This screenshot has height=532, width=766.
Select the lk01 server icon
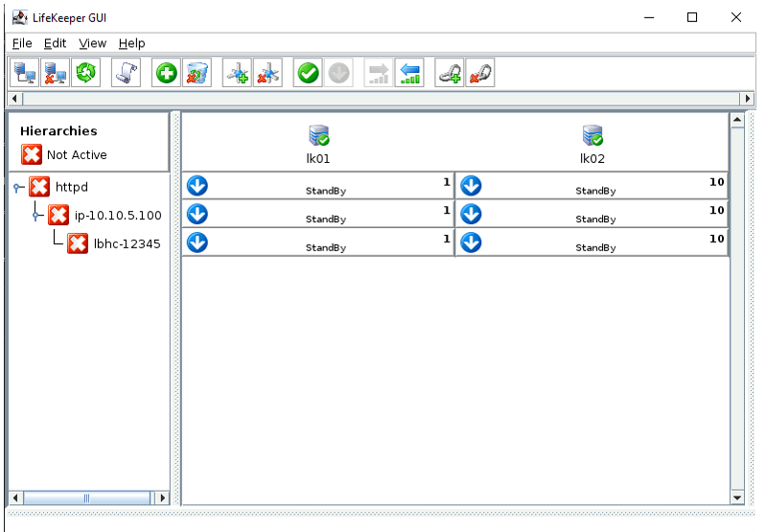pyautogui.click(x=319, y=135)
